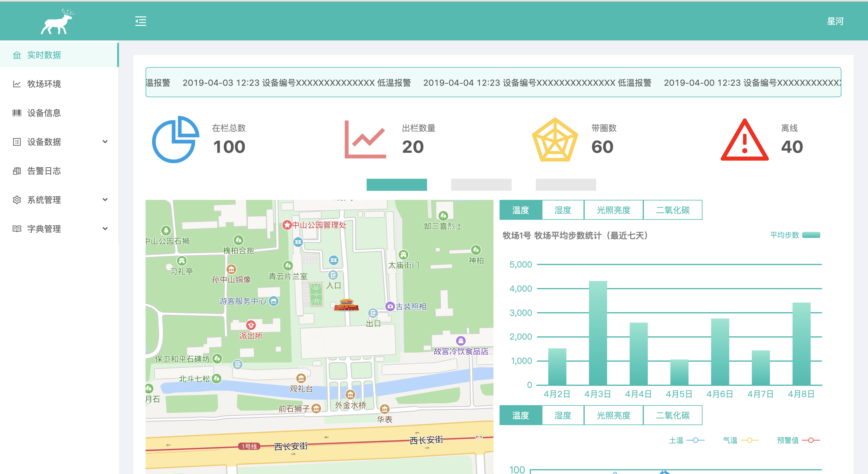
Task: Switch to 湿度 tab above bar chart
Action: (563, 210)
